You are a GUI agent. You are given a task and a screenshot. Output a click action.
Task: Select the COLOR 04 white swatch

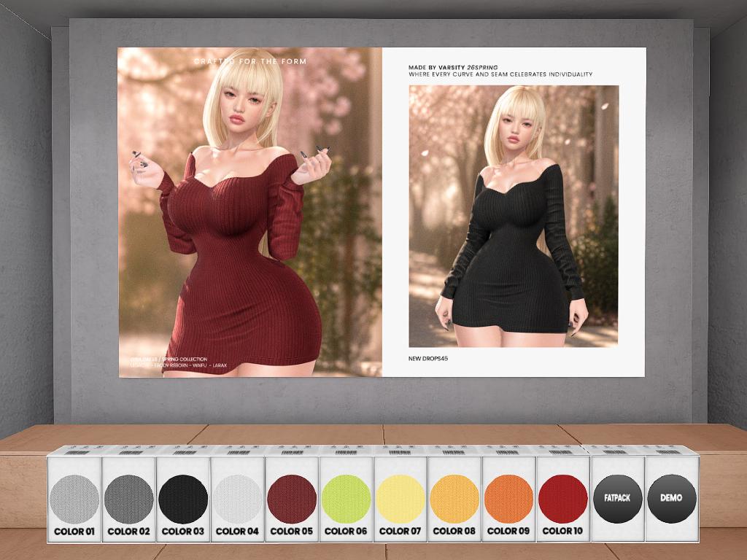[x=237, y=499]
